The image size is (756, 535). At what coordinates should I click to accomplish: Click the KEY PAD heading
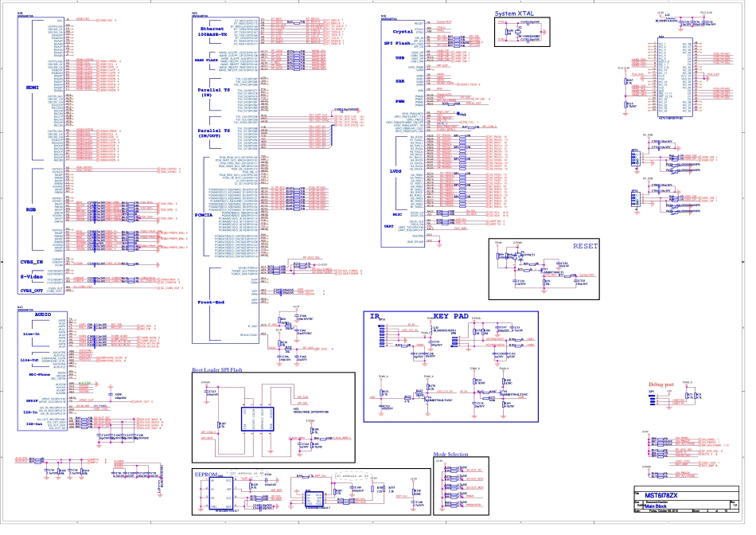(450, 316)
